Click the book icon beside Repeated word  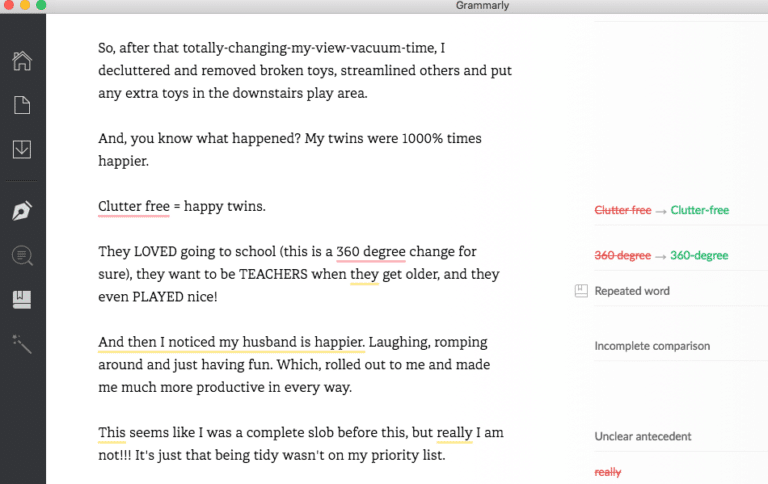(581, 291)
